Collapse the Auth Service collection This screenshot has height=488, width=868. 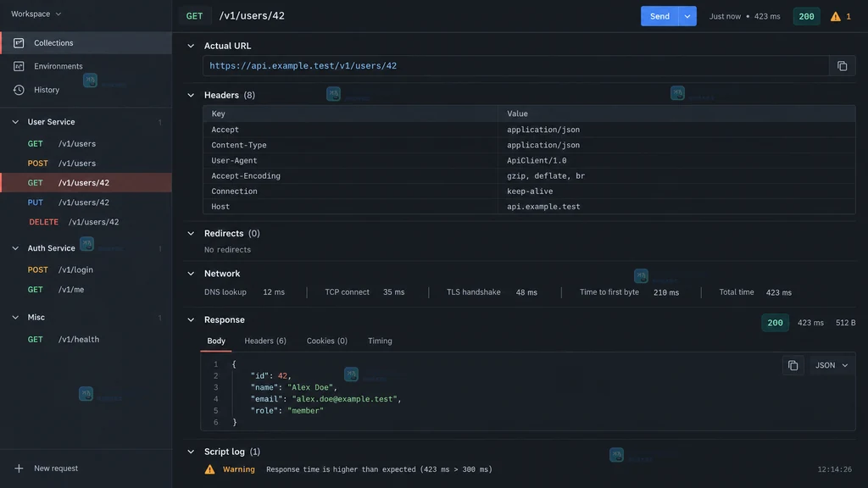coord(15,248)
